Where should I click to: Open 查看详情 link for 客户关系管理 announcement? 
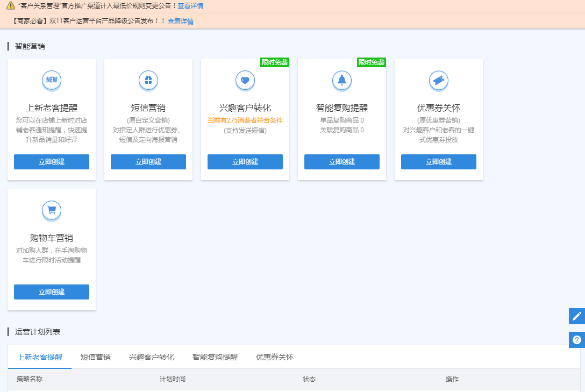click(190, 6)
